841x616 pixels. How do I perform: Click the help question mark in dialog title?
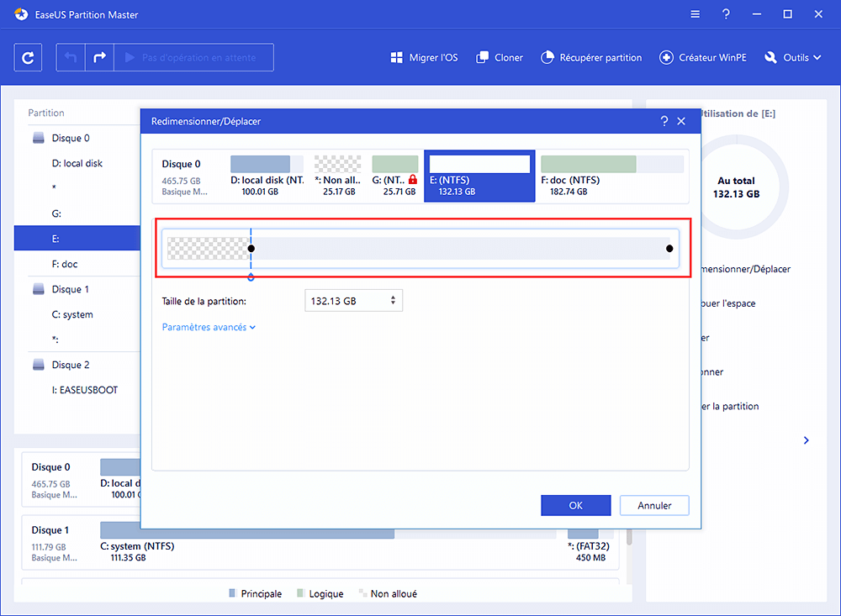coord(664,122)
